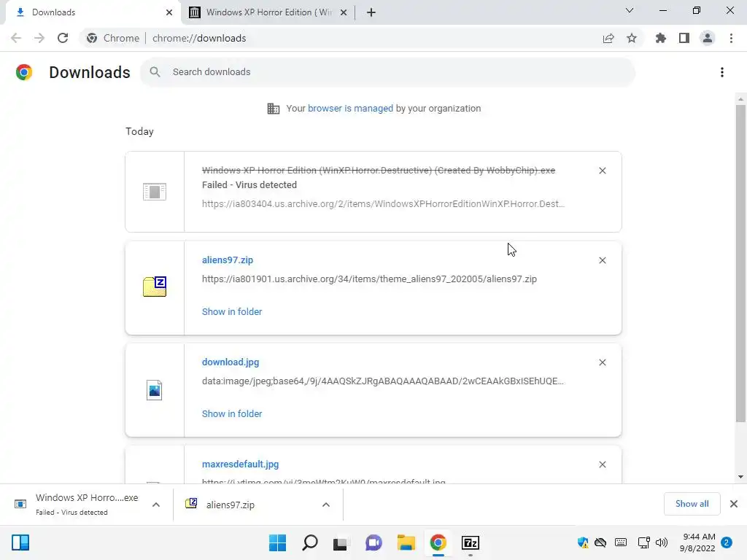Switch to the Downloads tab
This screenshot has height=560, width=747.
pos(93,12)
